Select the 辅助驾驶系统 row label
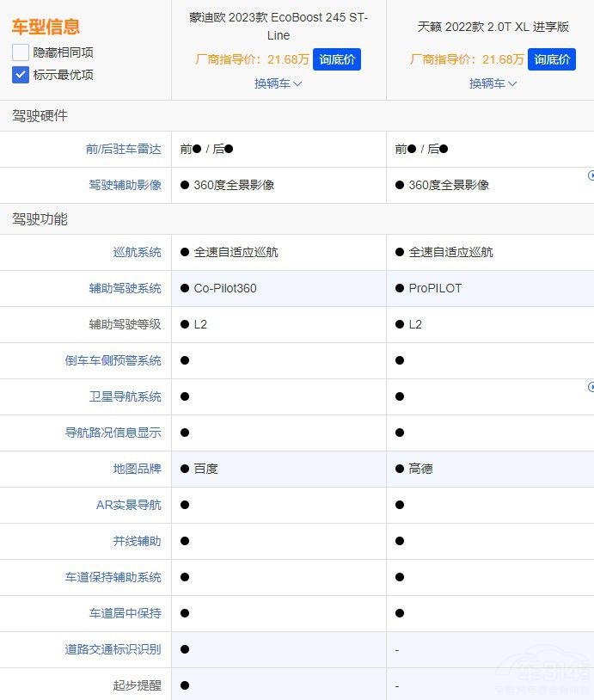594x700 pixels. (x=125, y=288)
